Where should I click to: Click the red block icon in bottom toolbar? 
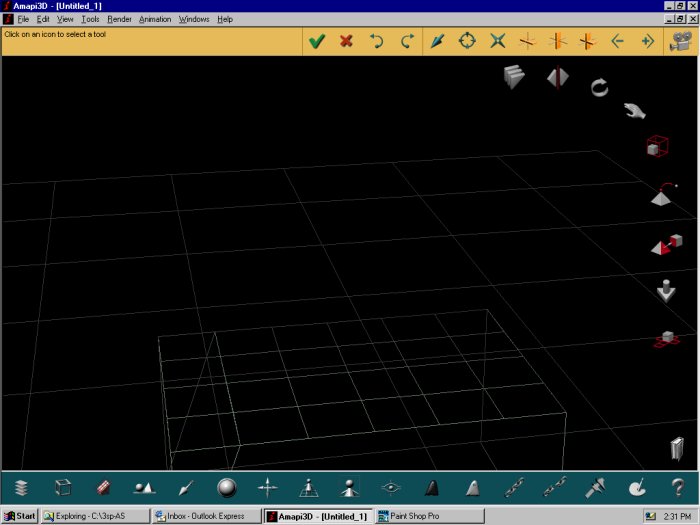point(104,488)
